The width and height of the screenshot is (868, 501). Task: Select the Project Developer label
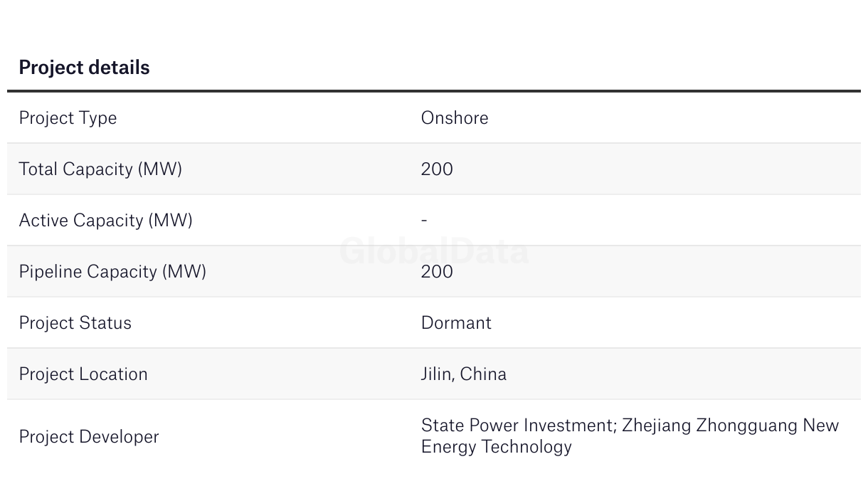pyautogui.click(x=89, y=437)
